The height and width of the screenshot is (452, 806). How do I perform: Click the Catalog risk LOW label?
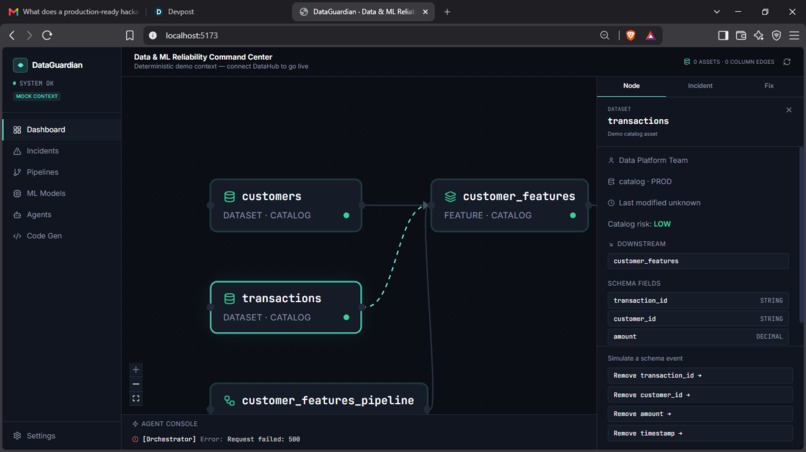click(x=639, y=224)
